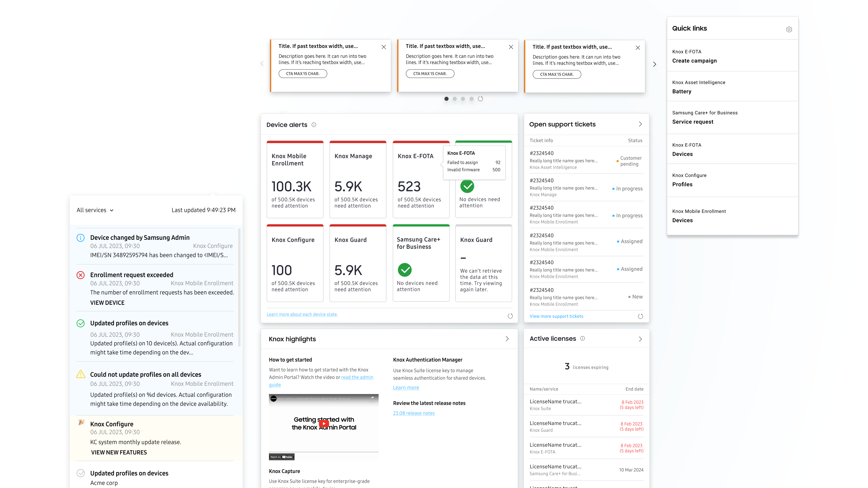This screenshot has width=868, height=488.
Task: Refresh the support tickets list
Action: click(640, 316)
